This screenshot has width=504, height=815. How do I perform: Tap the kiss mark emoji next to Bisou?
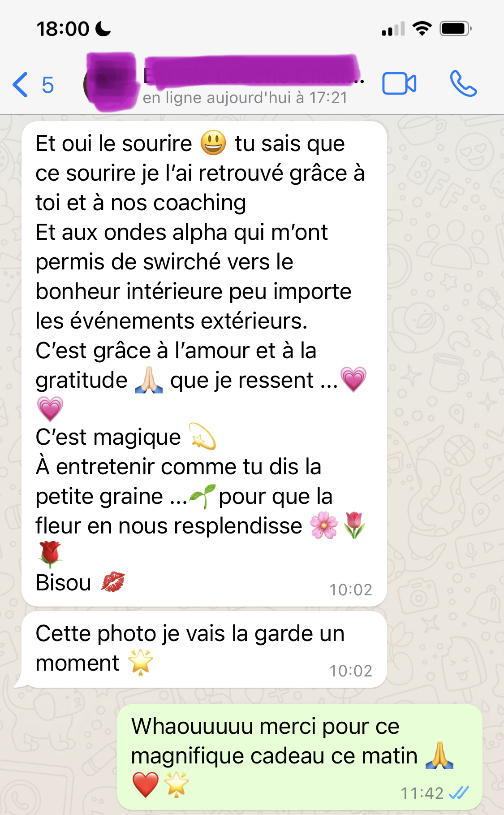pyautogui.click(x=113, y=582)
